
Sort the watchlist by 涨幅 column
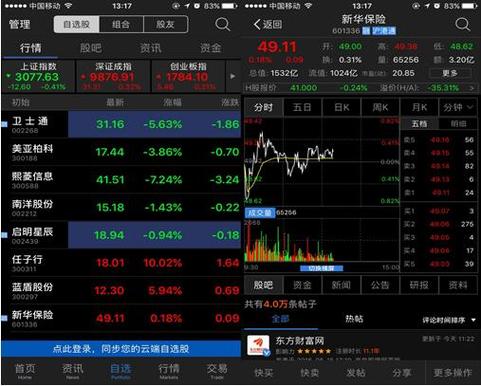[x=172, y=102]
